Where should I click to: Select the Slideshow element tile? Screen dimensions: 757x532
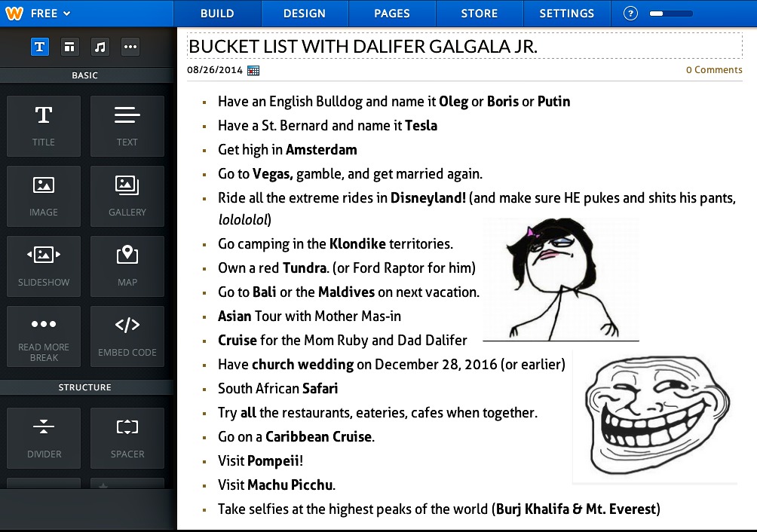point(44,266)
